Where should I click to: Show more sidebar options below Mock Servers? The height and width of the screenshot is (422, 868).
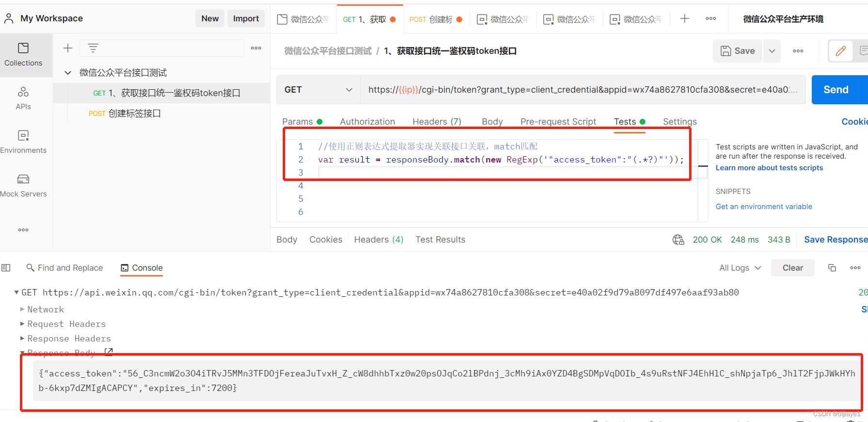(23, 230)
